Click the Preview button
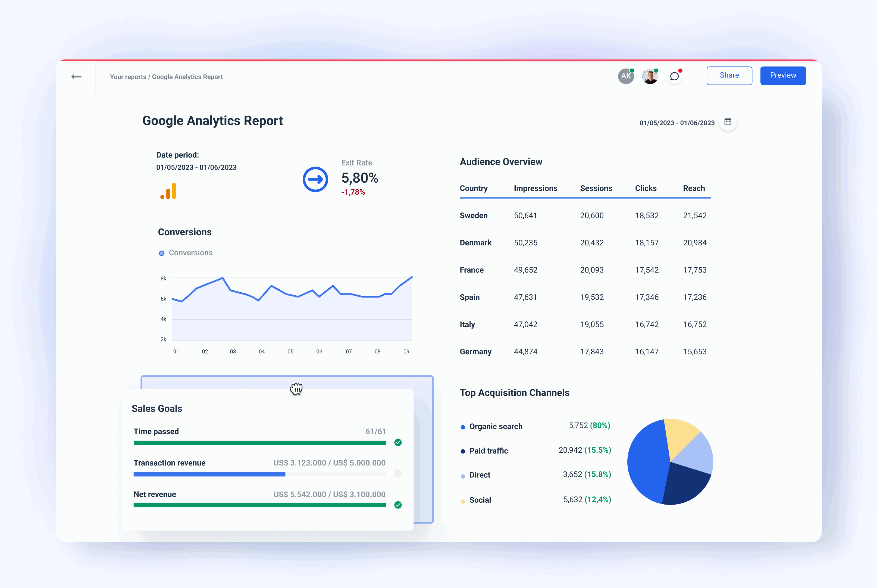Image resolution: width=877 pixels, height=588 pixels. coord(783,75)
